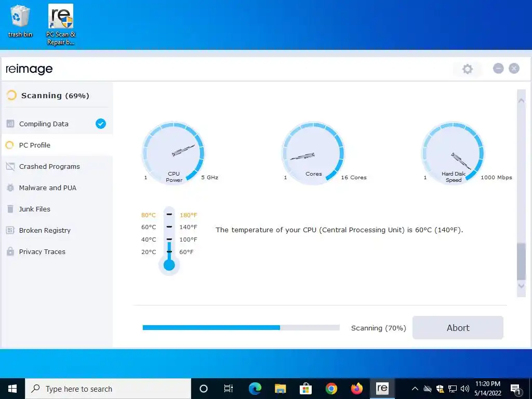
Task: Click the Hard Disk Speed gauge
Action: point(453,153)
